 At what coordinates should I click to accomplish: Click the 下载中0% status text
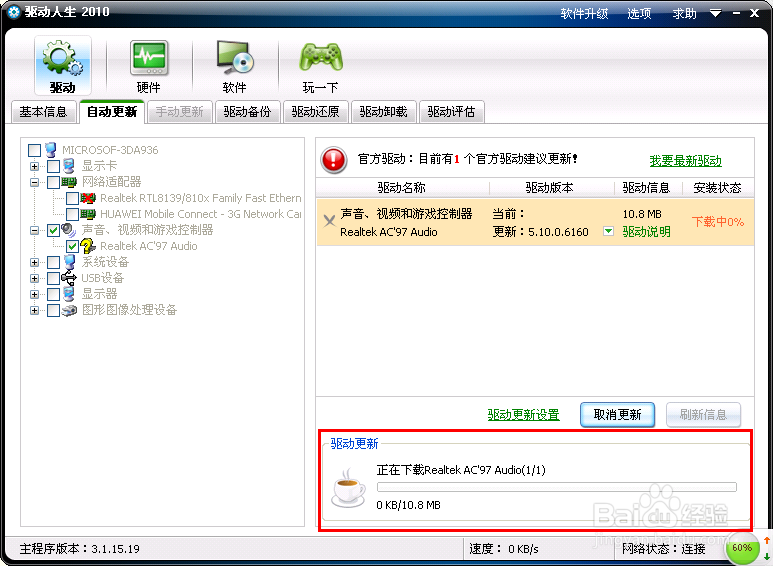coord(718,222)
